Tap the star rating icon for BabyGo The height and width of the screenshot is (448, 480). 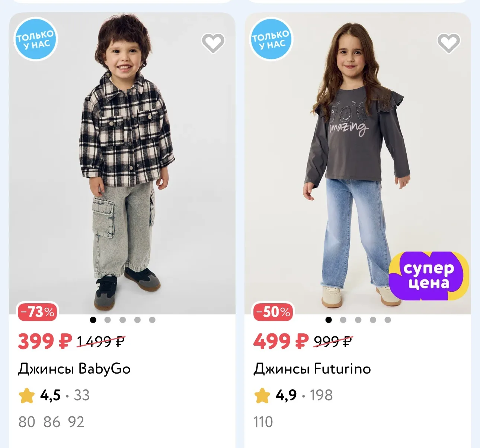[x=27, y=396]
